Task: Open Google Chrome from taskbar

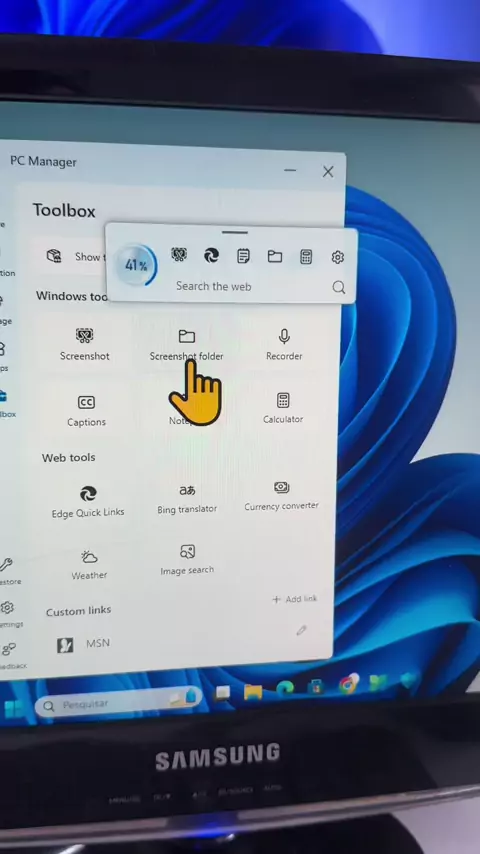Action: 348,684
